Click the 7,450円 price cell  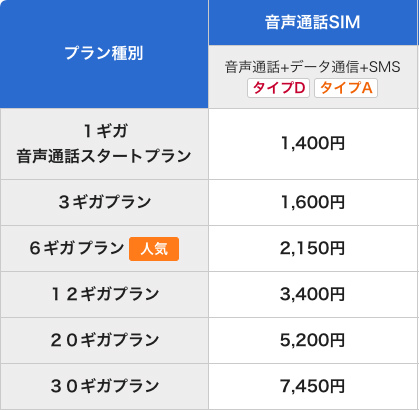click(313, 386)
